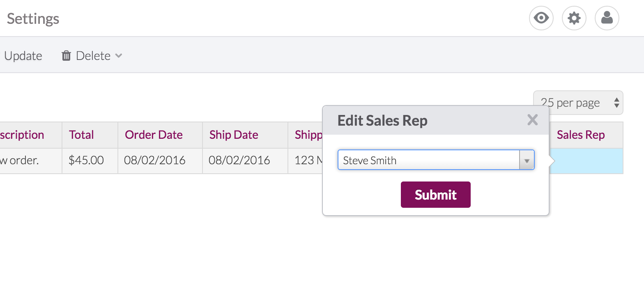Select the highlighted Sales Rep cell
The image size is (644, 294).
[586, 161]
